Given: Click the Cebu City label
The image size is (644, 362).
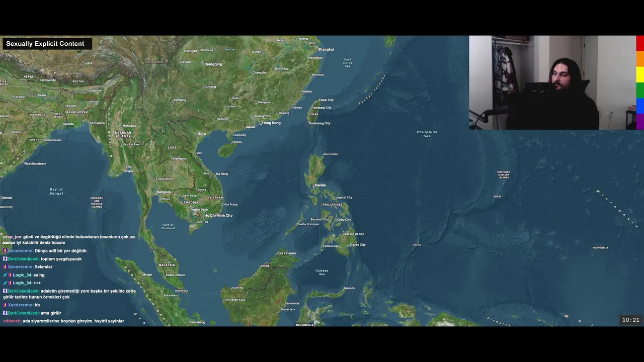Looking at the screenshot, I should click(344, 220).
